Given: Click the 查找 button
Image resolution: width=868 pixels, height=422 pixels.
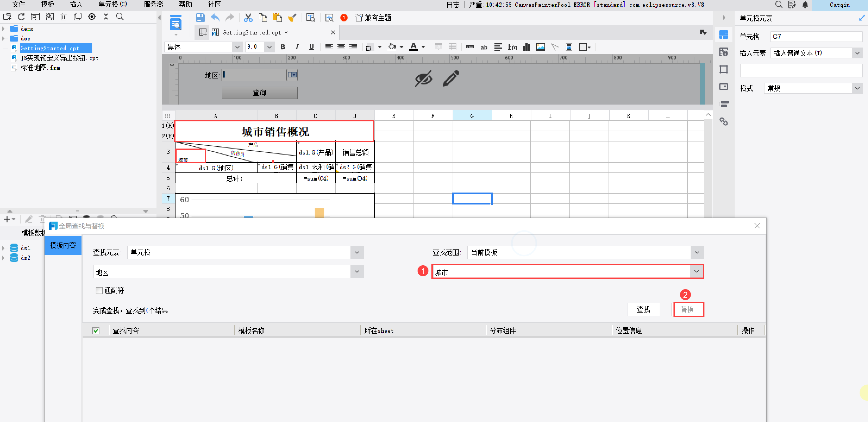Looking at the screenshot, I should (x=643, y=309).
